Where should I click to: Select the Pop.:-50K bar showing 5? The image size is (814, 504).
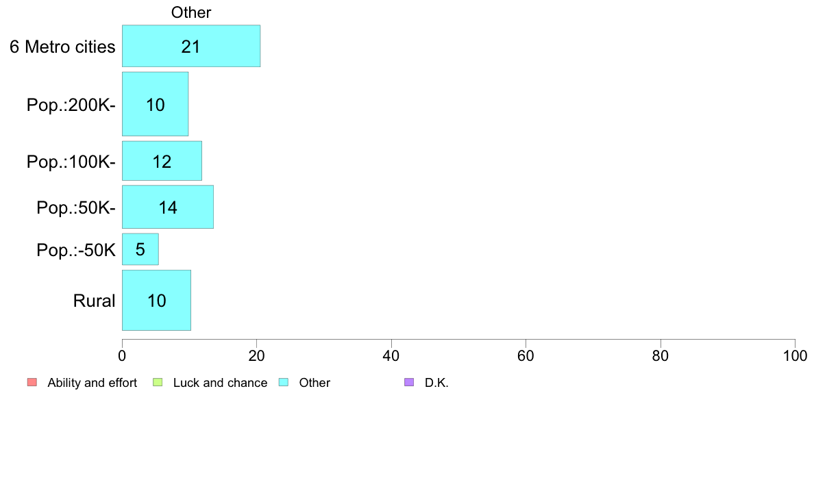click(x=140, y=249)
